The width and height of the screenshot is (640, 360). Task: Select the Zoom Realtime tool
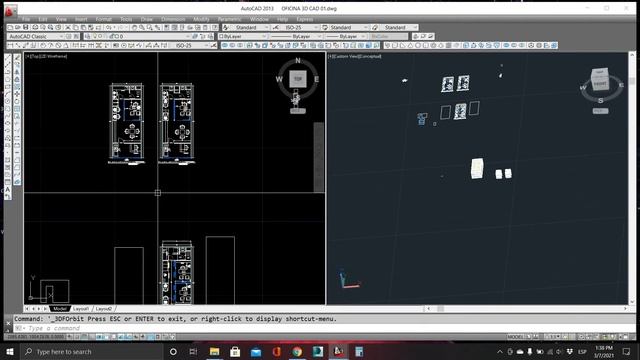tap(142, 27)
